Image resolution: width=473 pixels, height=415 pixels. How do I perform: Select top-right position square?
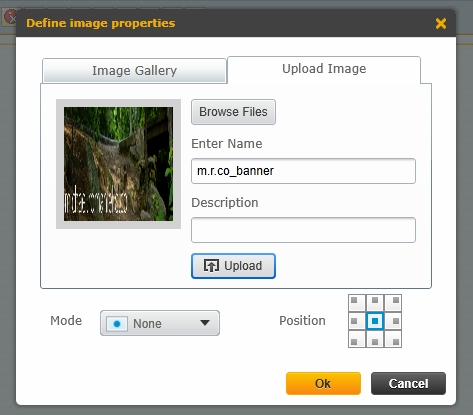pyautogui.click(x=393, y=303)
